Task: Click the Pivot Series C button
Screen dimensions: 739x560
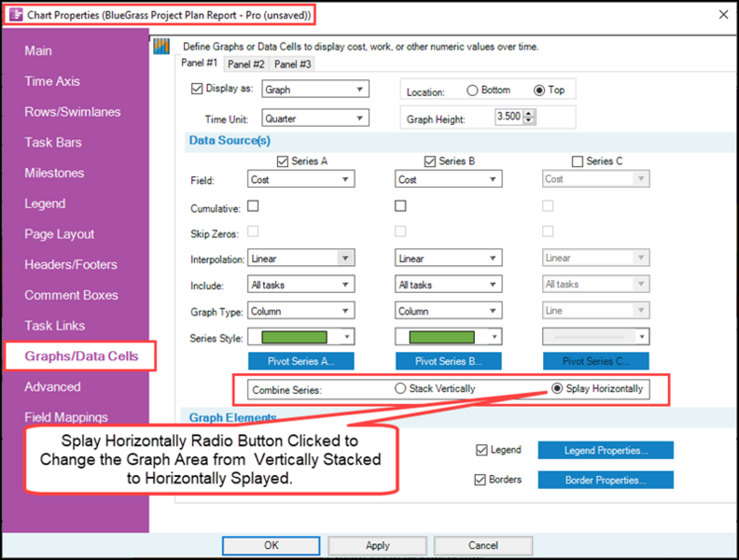Action: click(x=595, y=361)
